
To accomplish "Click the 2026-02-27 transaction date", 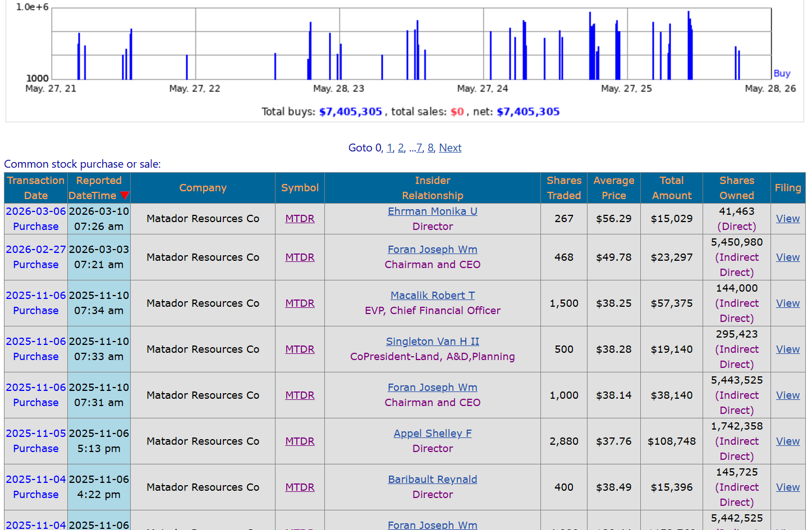I will pyautogui.click(x=36, y=249).
